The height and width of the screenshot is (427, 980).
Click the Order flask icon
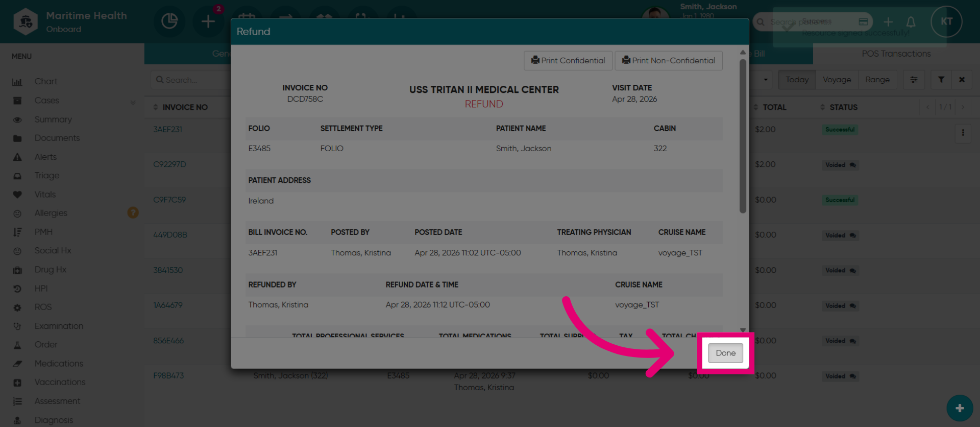pyautogui.click(x=17, y=345)
